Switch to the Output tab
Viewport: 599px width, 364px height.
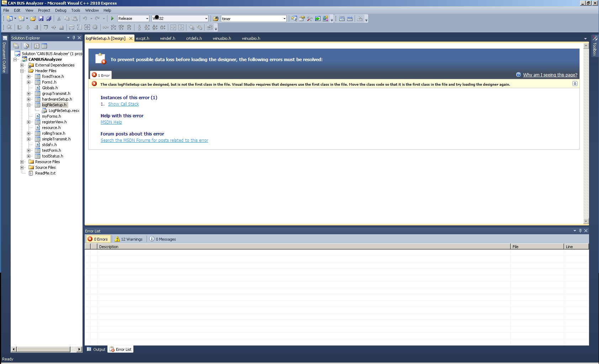point(96,349)
